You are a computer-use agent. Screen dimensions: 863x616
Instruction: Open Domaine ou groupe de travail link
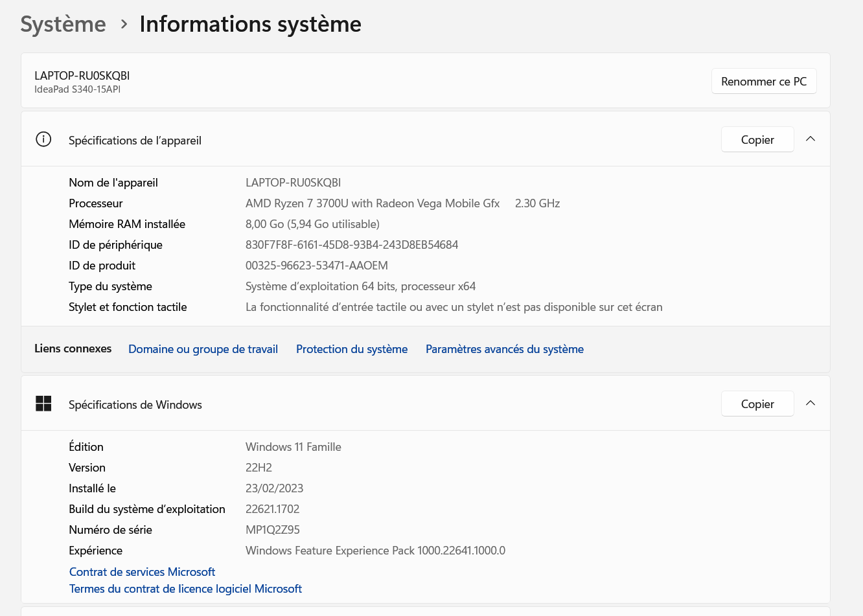point(203,349)
